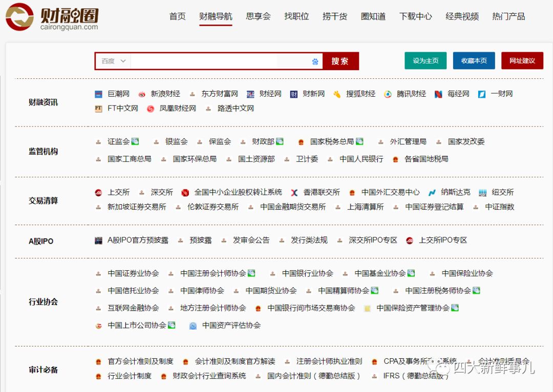The height and width of the screenshot is (392, 553).
Task: Open 下载中心 in top navigation
Action: pyautogui.click(x=415, y=16)
